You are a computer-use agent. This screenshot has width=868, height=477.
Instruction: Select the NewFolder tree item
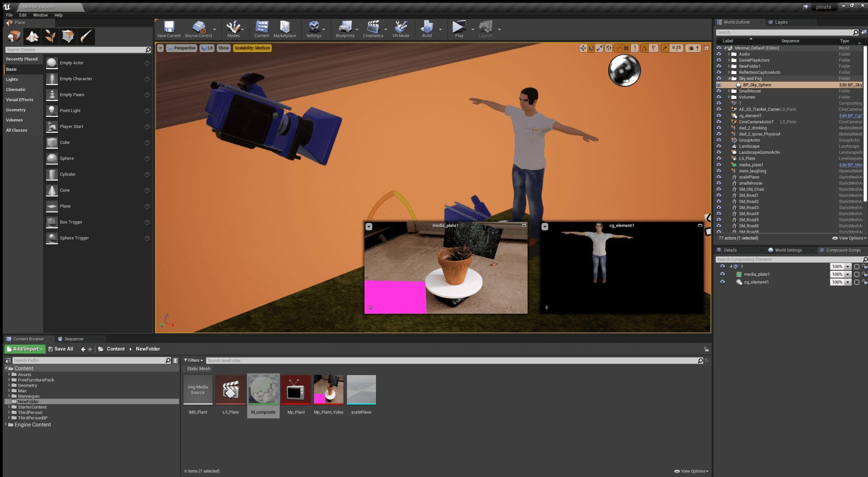[x=28, y=402]
